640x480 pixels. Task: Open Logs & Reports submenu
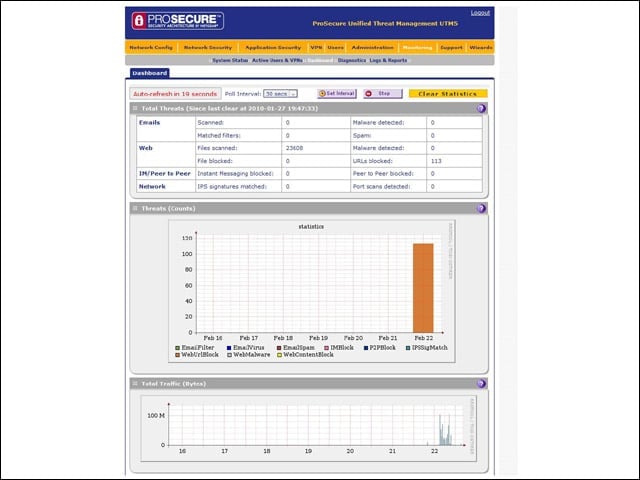[388, 60]
